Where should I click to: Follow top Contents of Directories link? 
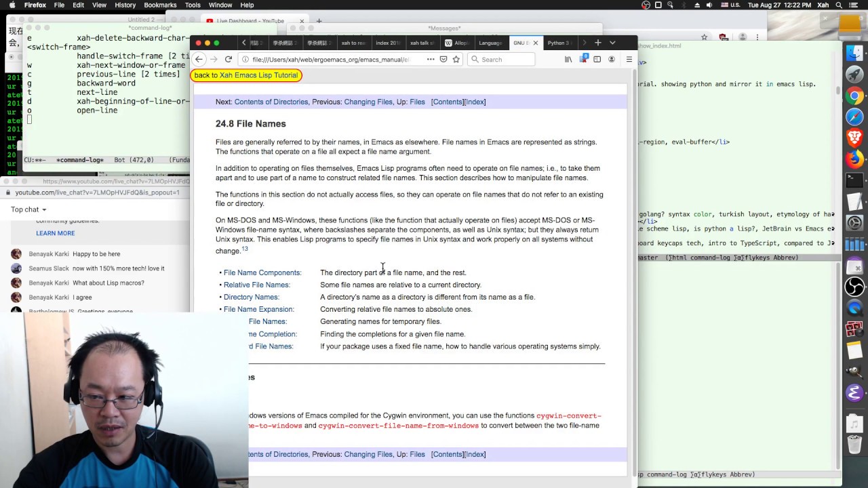pyautogui.click(x=271, y=102)
